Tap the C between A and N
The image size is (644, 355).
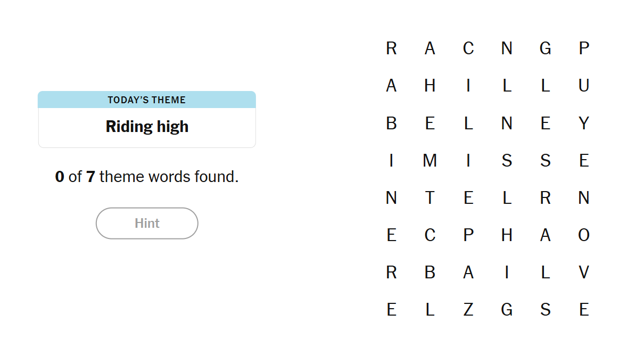click(468, 48)
